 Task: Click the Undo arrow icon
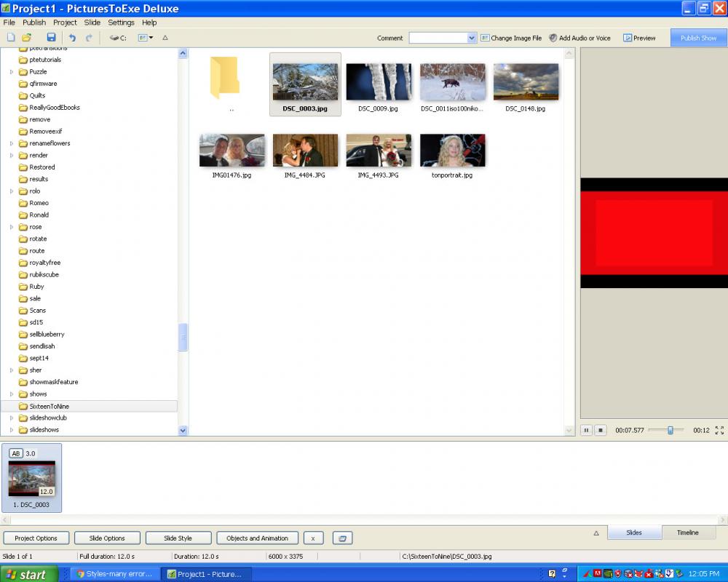click(71, 38)
